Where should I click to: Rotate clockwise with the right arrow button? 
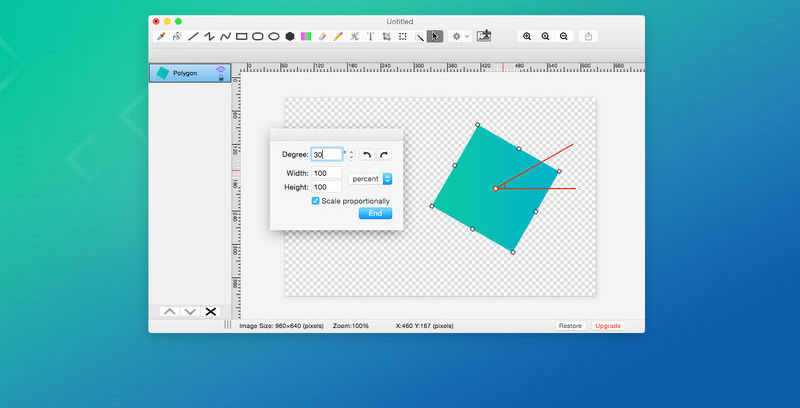383,155
